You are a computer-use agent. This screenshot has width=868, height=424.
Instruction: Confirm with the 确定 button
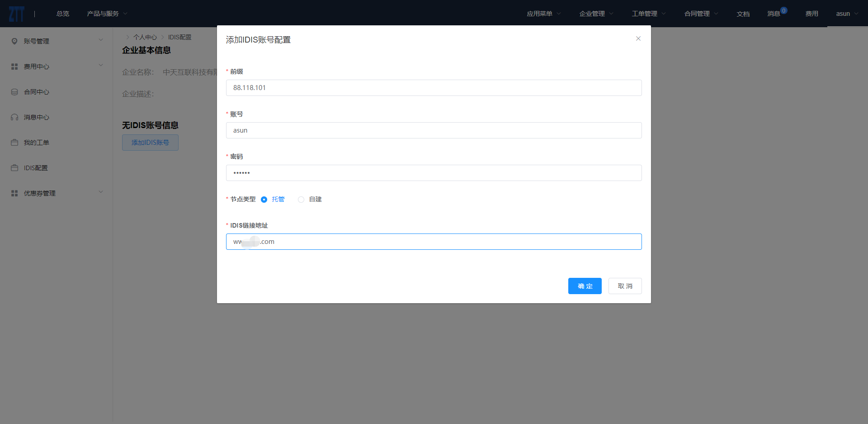point(585,286)
